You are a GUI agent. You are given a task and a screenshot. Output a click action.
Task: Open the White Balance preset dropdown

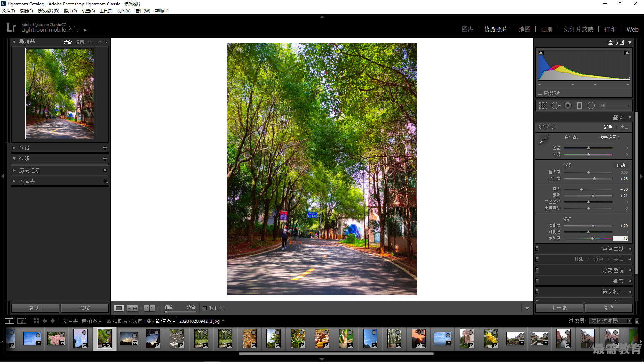[x=610, y=138]
